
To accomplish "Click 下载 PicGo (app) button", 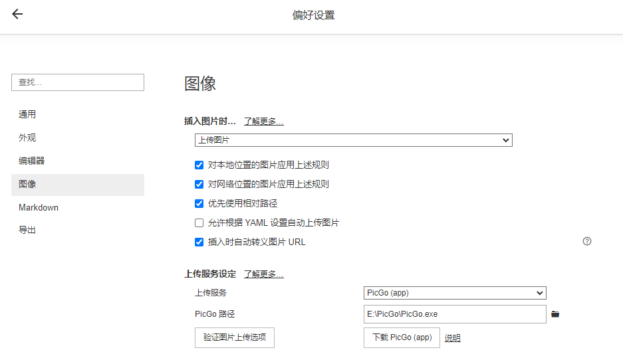I will pyautogui.click(x=402, y=337).
